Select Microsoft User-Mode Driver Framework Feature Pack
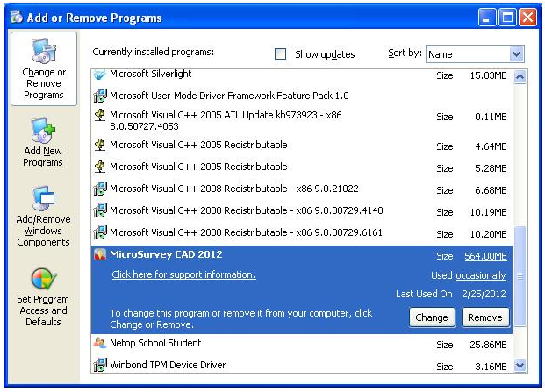Image resolution: width=545 pixels, height=392 pixels. tap(228, 95)
